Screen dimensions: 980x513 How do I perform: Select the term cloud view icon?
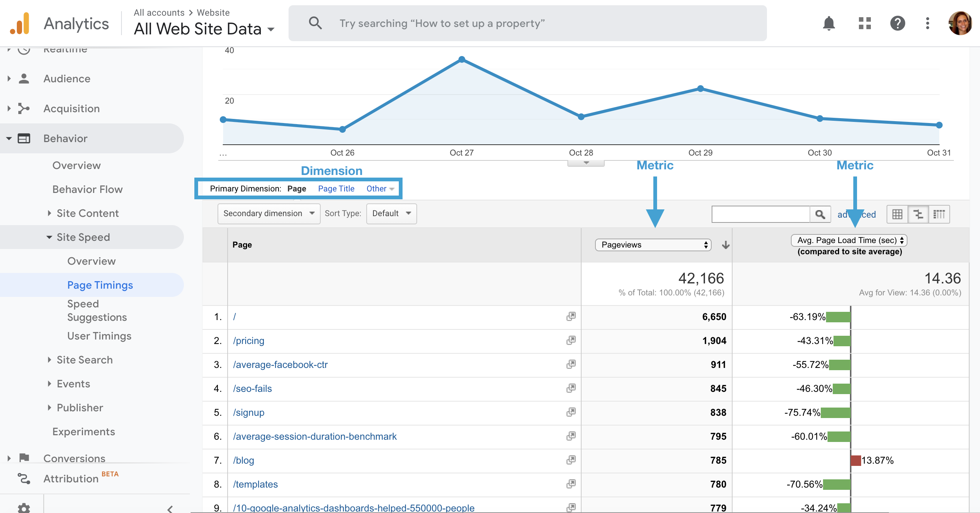[939, 214]
